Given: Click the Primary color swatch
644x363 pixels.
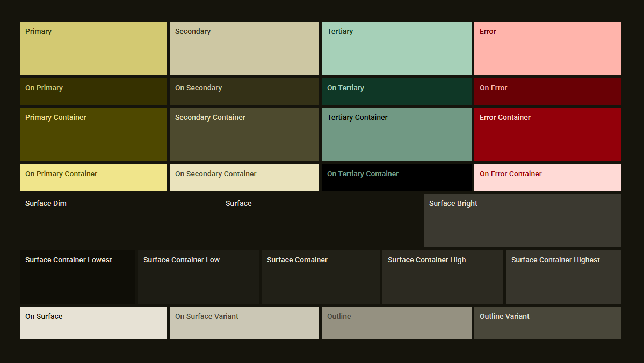Looking at the screenshot, I should (93, 48).
